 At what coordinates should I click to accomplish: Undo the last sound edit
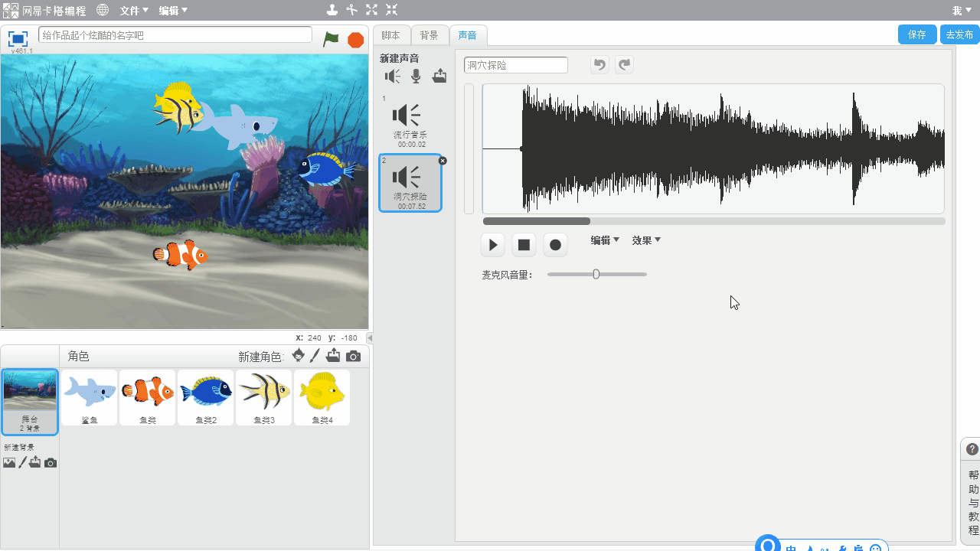pyautogui.click(x=599, y=65)
